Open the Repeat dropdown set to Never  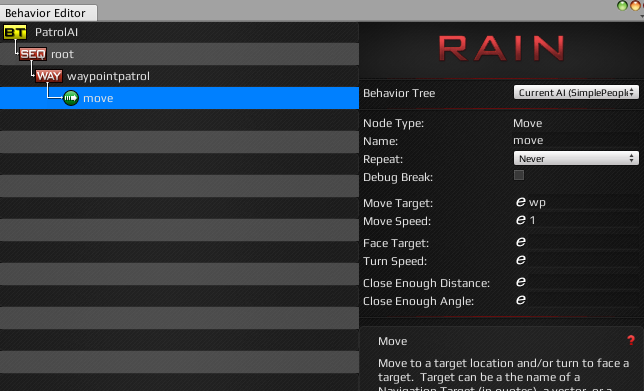coord(576,158)
